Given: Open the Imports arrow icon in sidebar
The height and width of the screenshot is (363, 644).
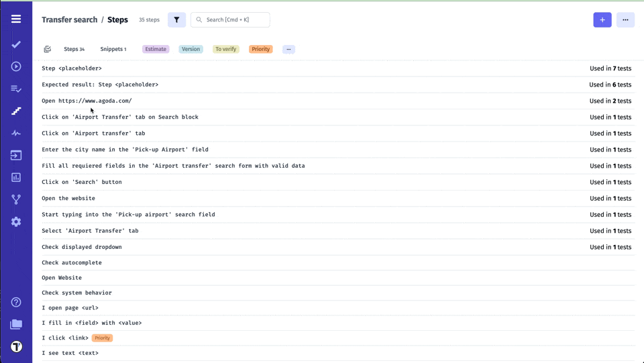Looking at the screenshot, I should pos(16,155).
